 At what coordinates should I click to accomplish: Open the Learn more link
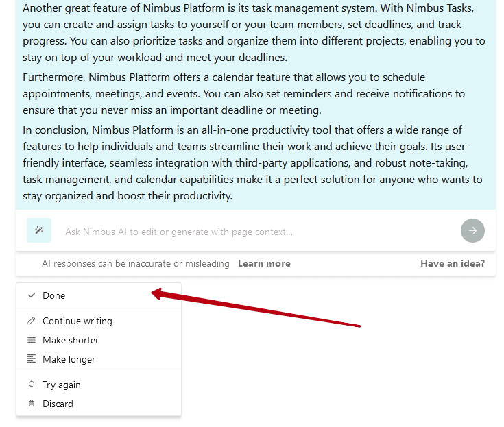264,263
